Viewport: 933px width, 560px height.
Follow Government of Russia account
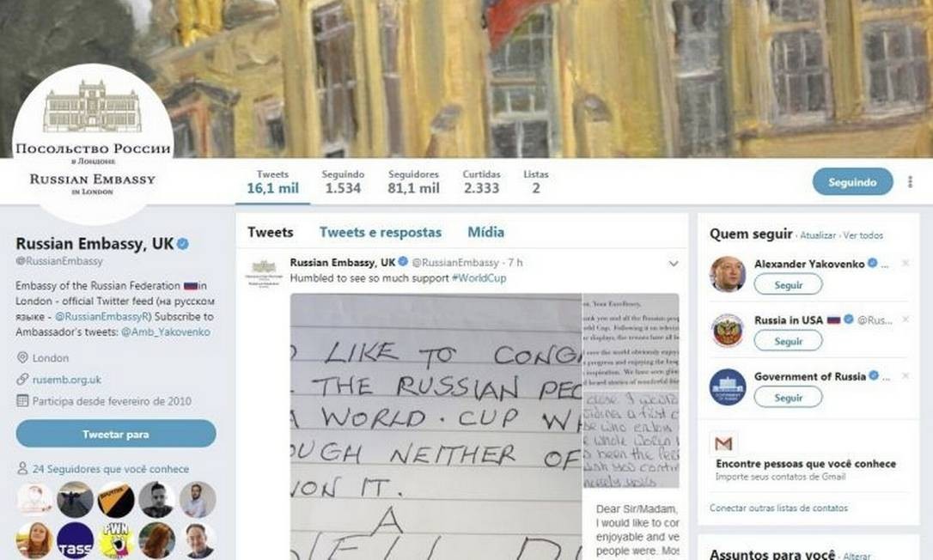[x=788, y=398]
